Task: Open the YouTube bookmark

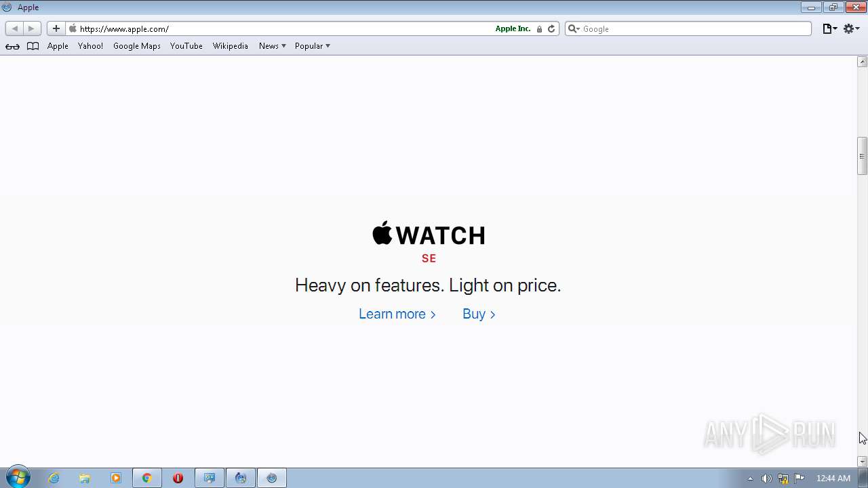Action: click(186, 46)
